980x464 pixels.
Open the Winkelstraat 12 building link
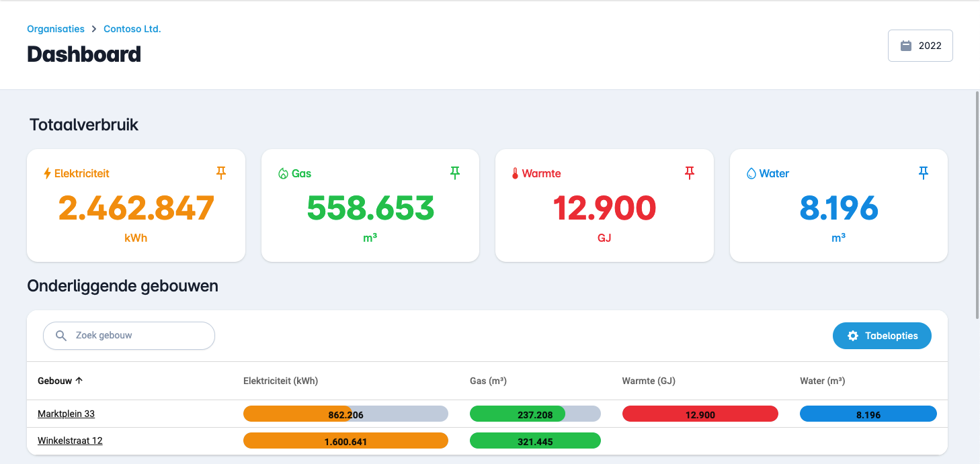point(70,440)
